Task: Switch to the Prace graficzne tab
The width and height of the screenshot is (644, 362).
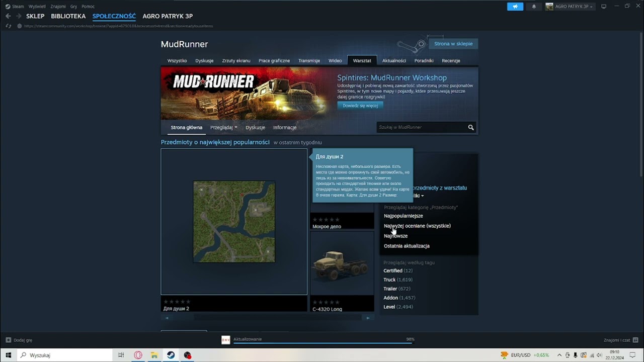Action: point(274,60)
